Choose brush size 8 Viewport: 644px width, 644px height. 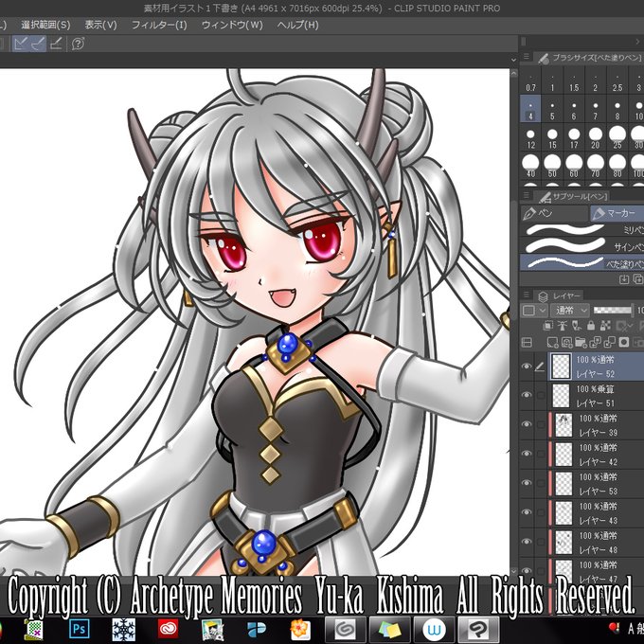click(617, 109)
